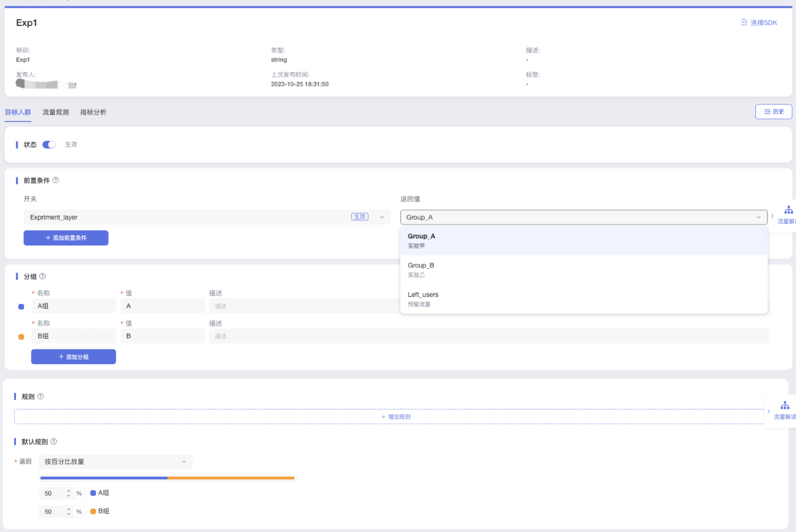
Task: Adjust A组 percentage stepper
Action: (69, 493)
